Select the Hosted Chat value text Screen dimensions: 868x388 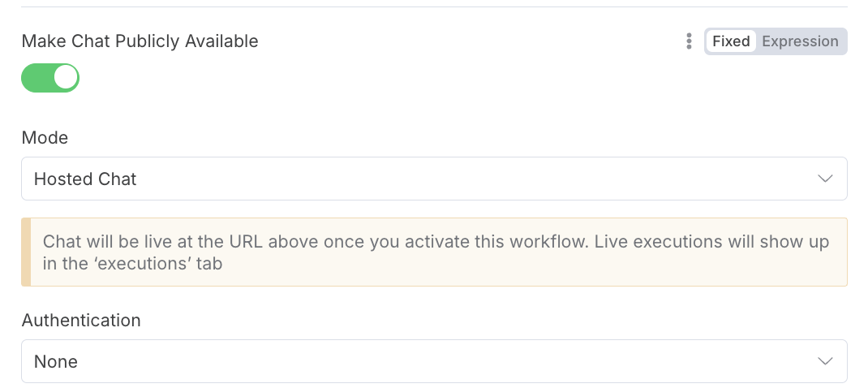pos(85,179)
